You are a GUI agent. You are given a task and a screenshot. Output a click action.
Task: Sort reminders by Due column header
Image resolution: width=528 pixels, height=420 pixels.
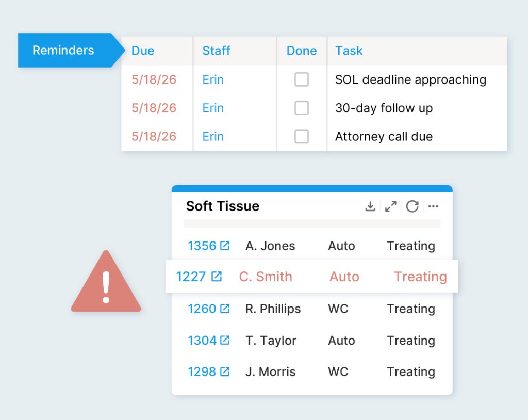pyautogui.click(x=143, y=51)
